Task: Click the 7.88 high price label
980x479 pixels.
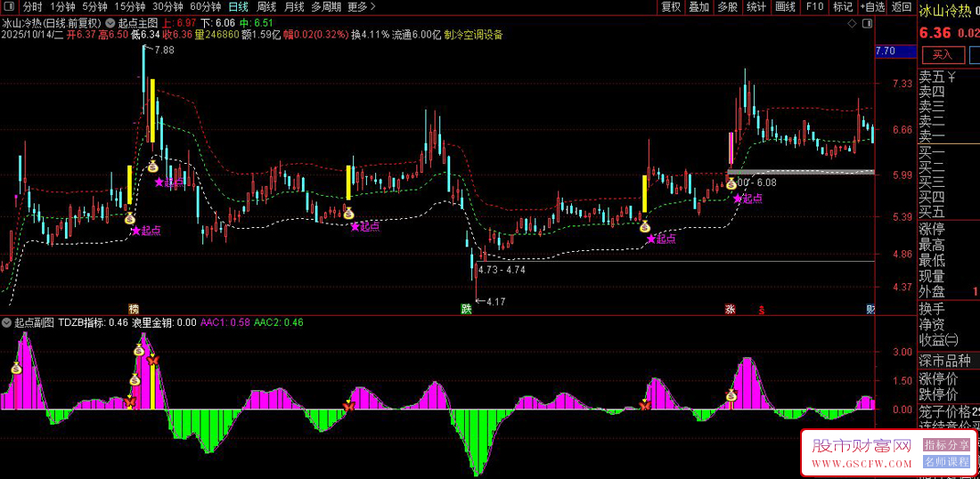Action: 165,49
